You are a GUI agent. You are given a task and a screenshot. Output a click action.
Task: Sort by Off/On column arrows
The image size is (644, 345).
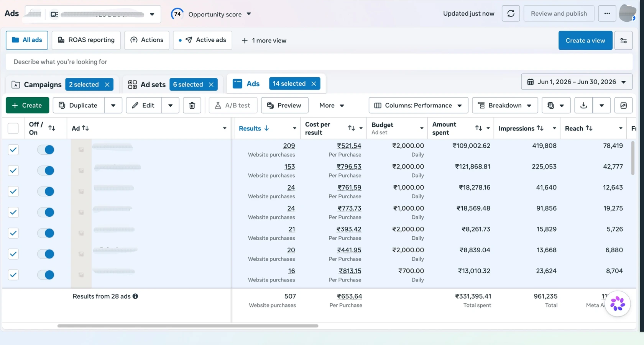click(x=52, y=128)
